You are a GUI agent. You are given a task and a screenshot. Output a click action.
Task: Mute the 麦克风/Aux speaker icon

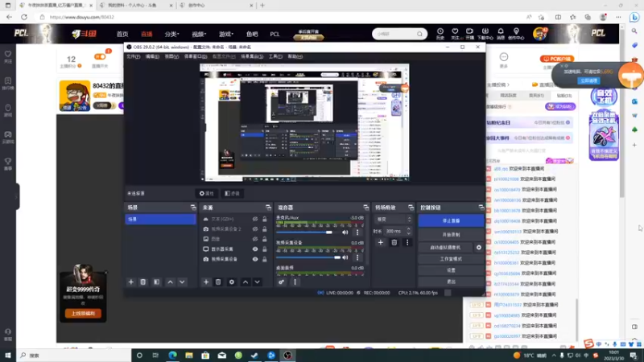click(345, 232)
